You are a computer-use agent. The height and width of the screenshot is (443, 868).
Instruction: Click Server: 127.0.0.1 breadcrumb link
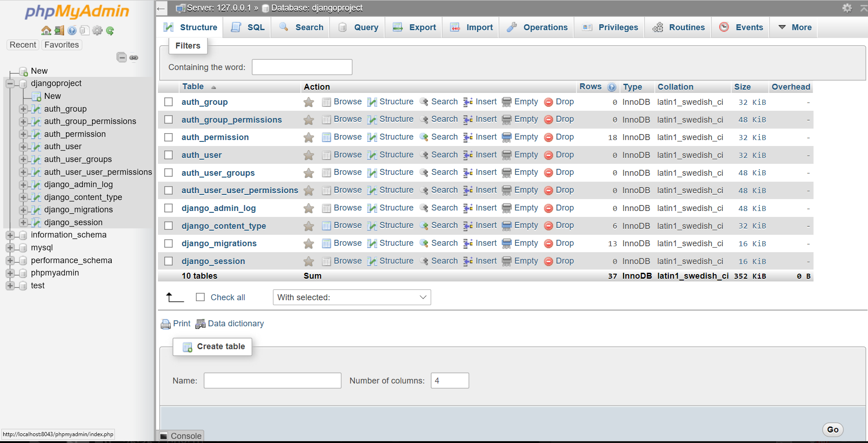click(x=219, y=8)
